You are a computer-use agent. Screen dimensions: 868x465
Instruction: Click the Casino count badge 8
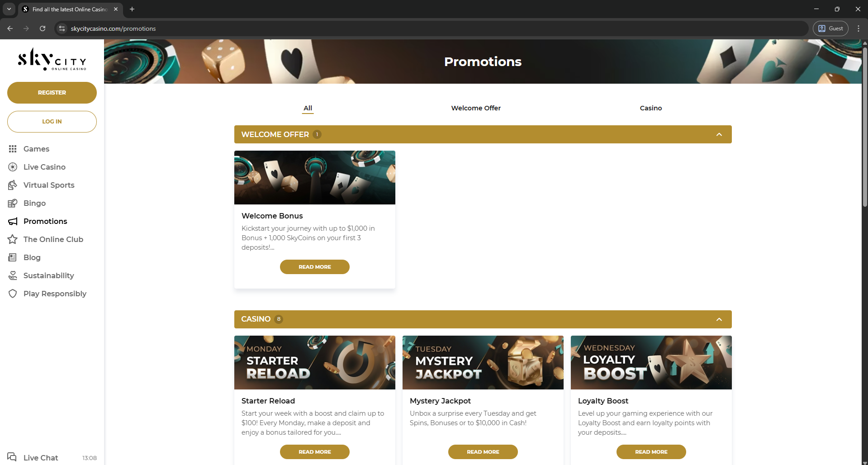(x=279, y=319)
